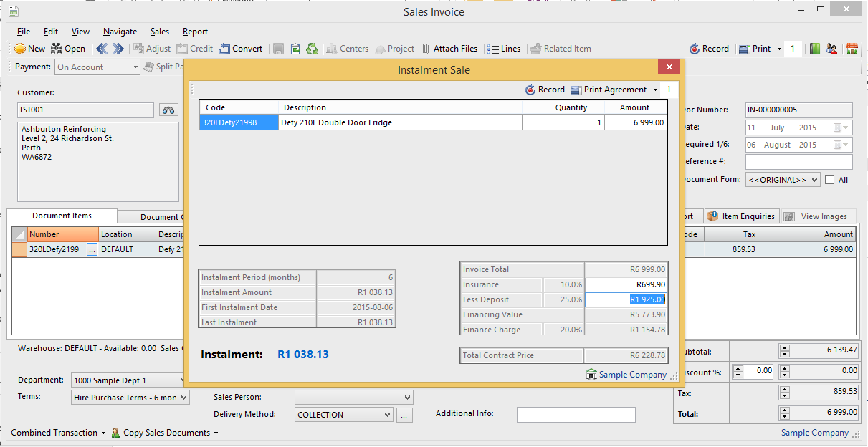This screenshot has height=447, width=868.
Task: Switch to the Document Items tab
Action: pyautogui.click(x=62, y=216)
